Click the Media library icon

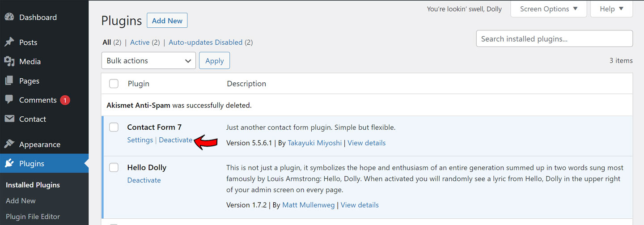click(x=9, y=62)
